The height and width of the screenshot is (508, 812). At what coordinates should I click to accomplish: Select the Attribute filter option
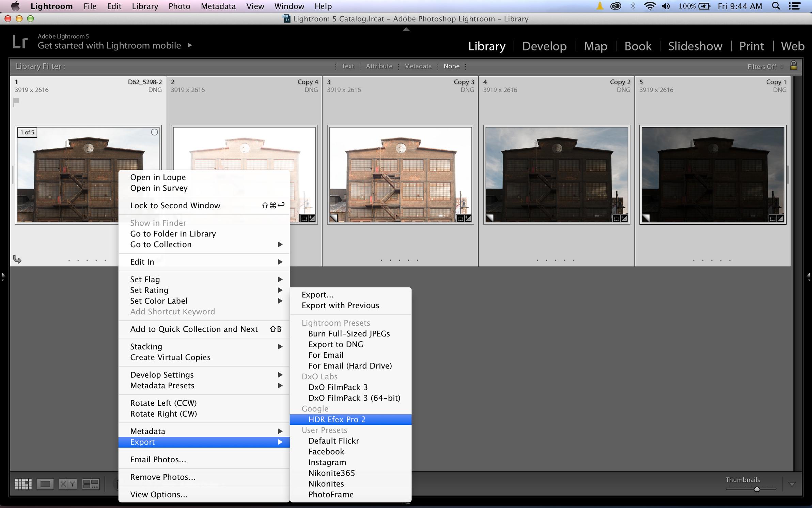(x=379, y=66)
